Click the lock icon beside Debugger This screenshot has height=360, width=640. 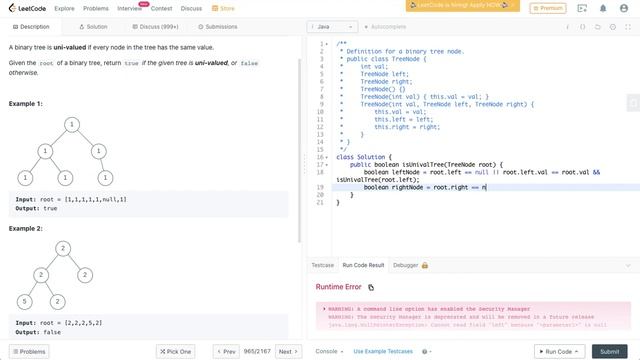click(424, 265)
